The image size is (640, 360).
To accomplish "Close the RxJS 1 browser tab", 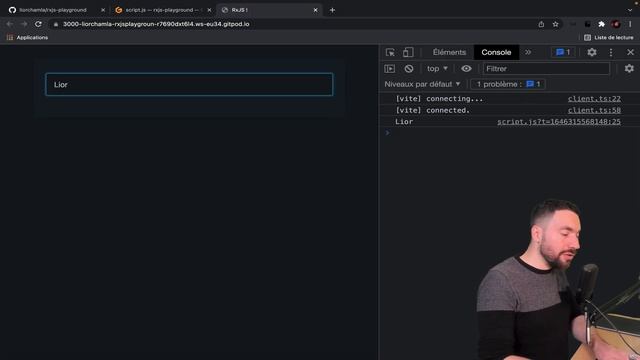I will 316,10.
